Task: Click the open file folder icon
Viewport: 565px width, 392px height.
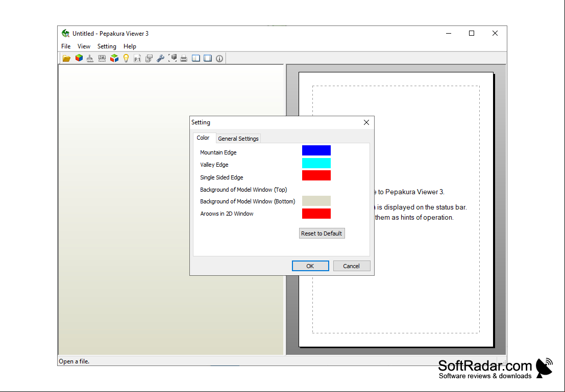Action: [x=66, y=58]
